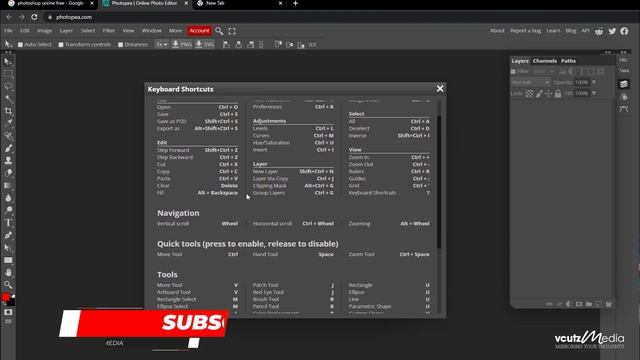Select the Lasso tool
The width and height of the screenshot is (640, 360).
click(8, 87)
